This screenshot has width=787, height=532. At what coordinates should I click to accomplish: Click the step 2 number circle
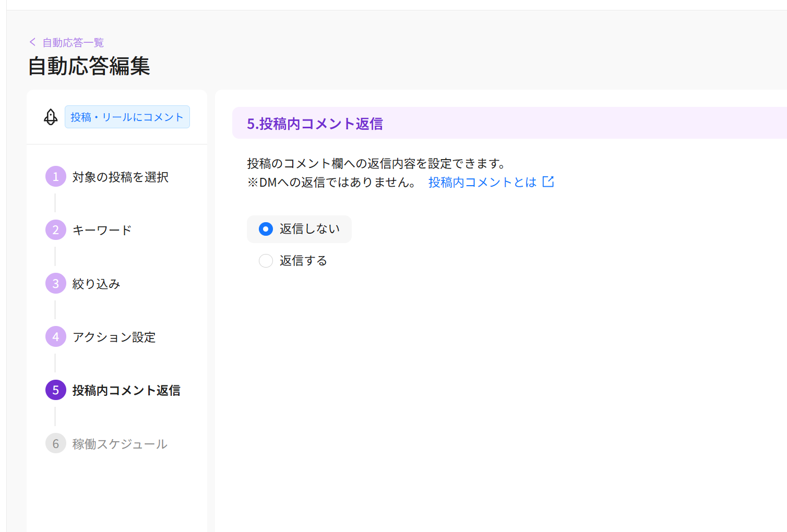click(56, 230)
